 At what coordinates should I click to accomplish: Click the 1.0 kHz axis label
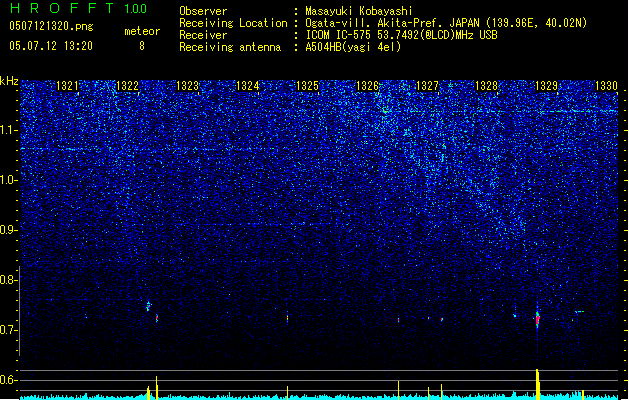click(9, 180)
